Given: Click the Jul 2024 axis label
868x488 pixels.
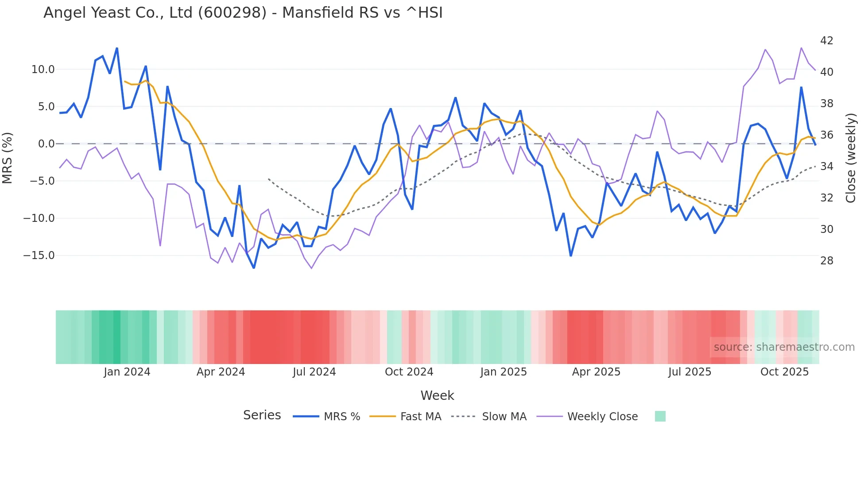Looking at the screenshot, I should pos(314,372).
